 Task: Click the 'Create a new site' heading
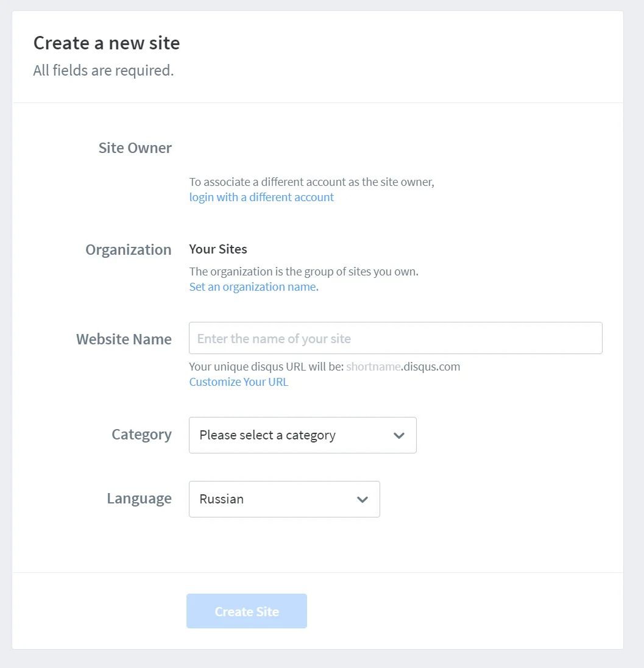coord(107,43)
